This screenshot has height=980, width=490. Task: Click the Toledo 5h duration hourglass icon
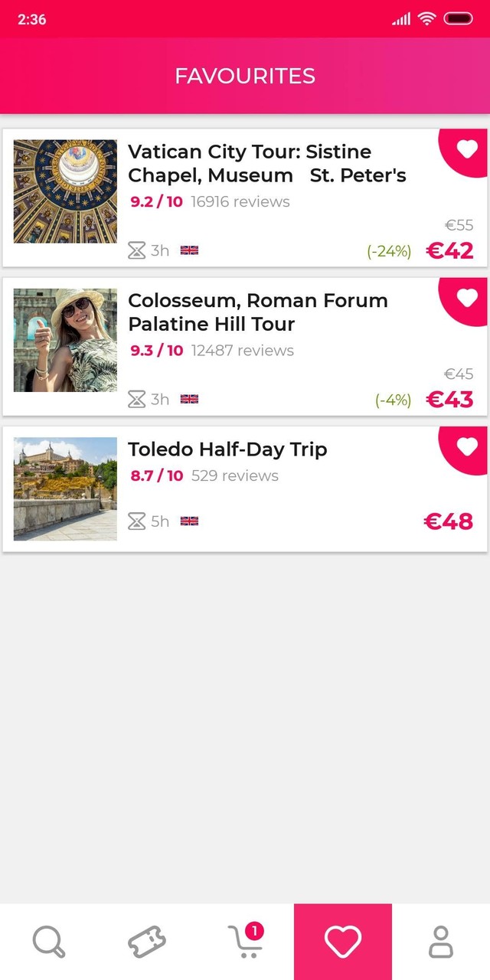click(x=136, y=521)
